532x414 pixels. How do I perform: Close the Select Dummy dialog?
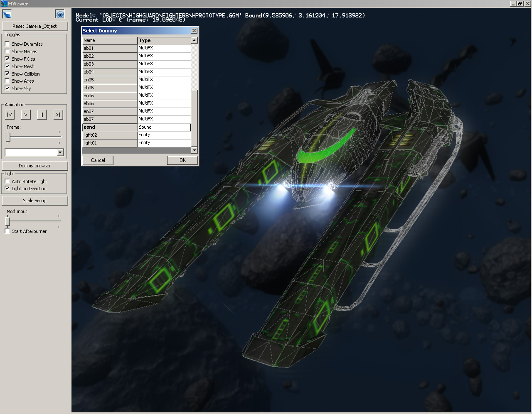pos(194,31)
